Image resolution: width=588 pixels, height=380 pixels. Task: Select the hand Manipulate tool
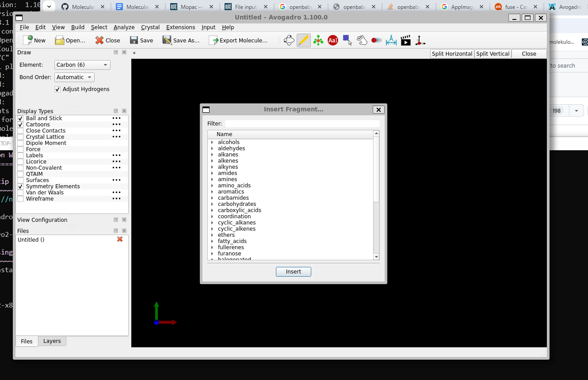click(x=362, y=40)
